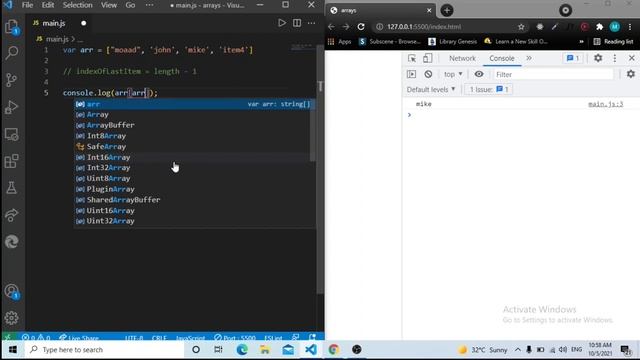Screen dimensions: 640x360
Task: Open the Default levels dropdown
Action: click(x=431, y=89)
